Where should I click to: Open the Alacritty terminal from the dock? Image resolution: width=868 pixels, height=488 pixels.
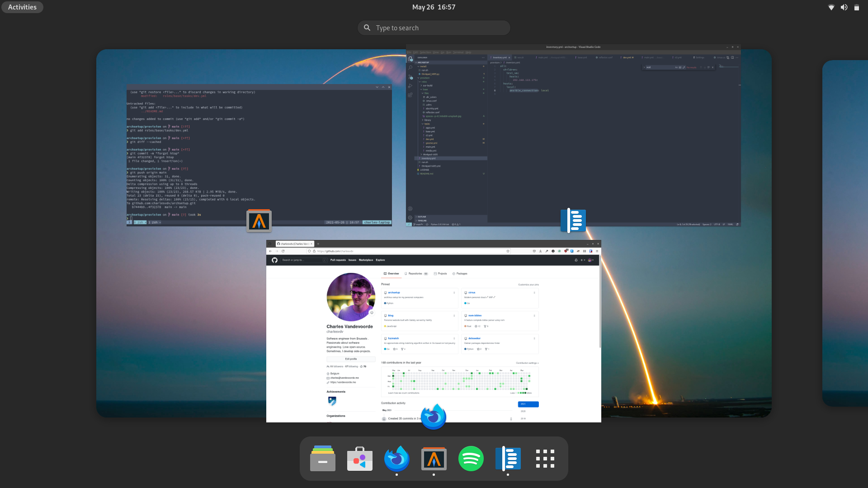point(434,459)
